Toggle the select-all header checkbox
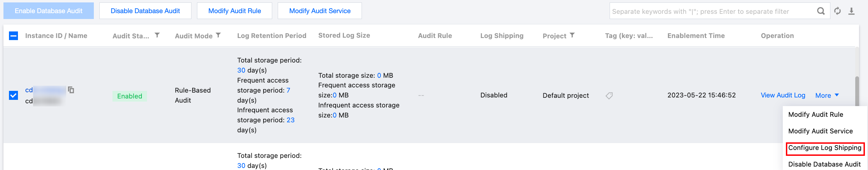 click(13, 36)
